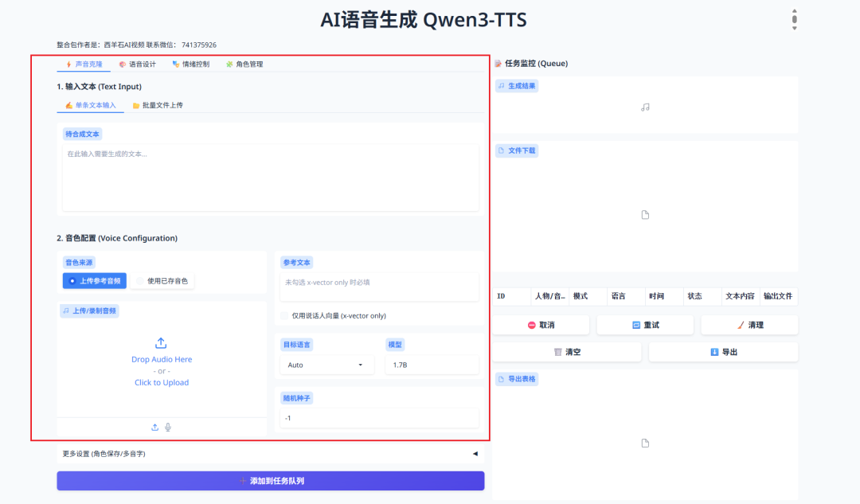Collapse panel using the small triangle arrow

pyautogui.click(x=475, y=453)
